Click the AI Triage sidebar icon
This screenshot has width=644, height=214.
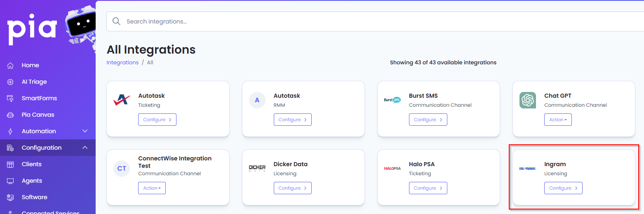click(11, 82)
